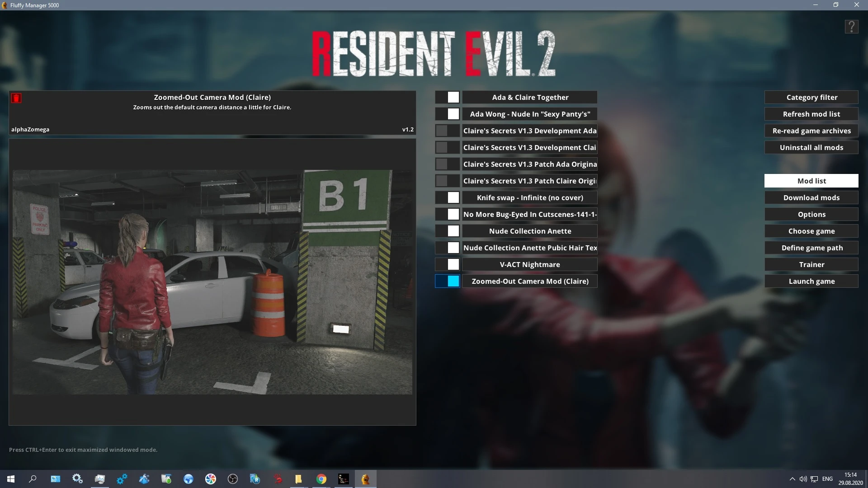The image size is (868, 488).
Task: Disable the Zoomed-Out Camera Mod
Action: pos(453,281)
